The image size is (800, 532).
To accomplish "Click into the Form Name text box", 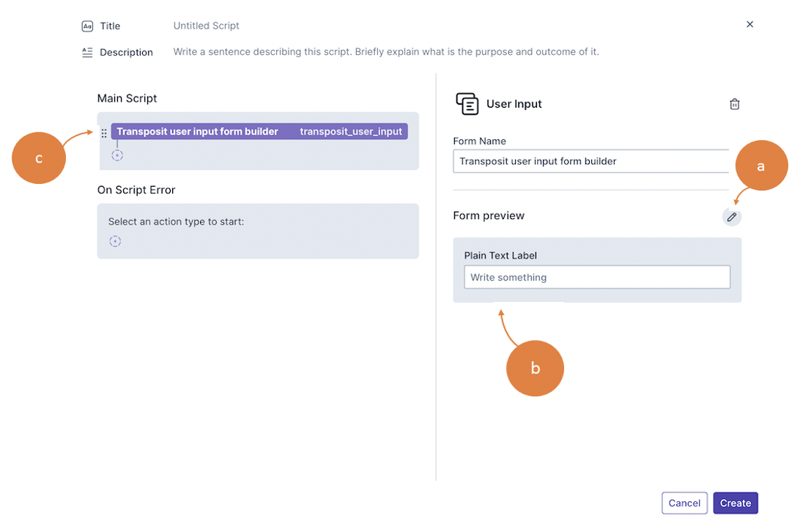I will [x=590, y=161].
